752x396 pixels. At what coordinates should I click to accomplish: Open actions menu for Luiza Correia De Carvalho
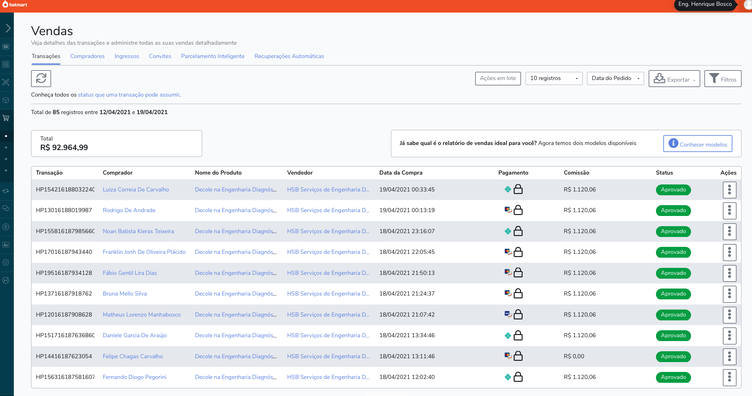click(x=729, y=189)
